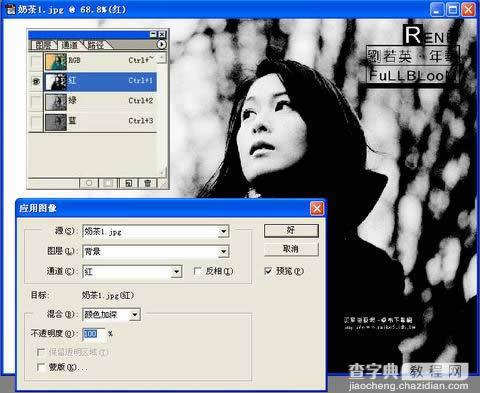Maximize the 奶茶1.jpg document window
480x393 pixels.
(453, 9)
